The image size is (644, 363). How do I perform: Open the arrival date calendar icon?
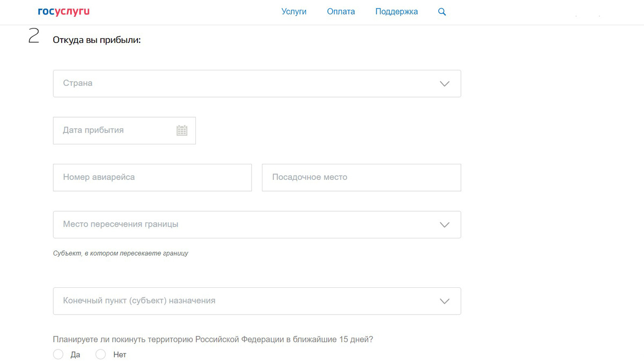[x=182, y=130]
